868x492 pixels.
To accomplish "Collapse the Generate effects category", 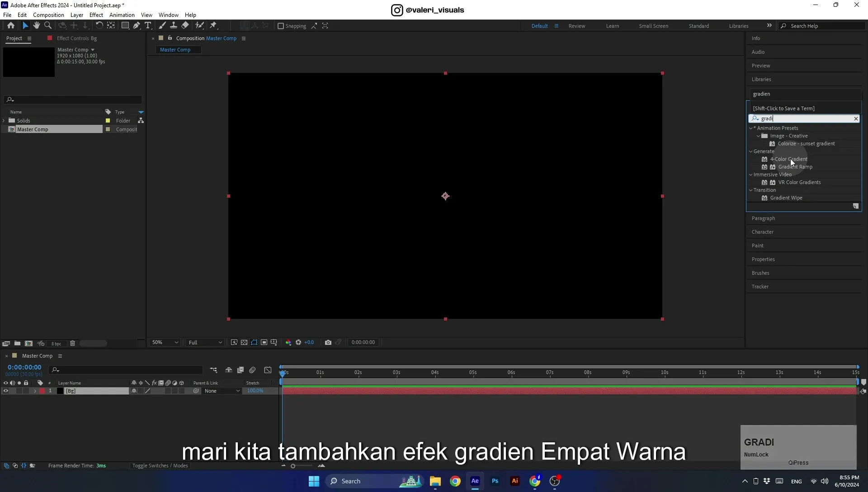I will pyautogui.click(x=751, y=151).
